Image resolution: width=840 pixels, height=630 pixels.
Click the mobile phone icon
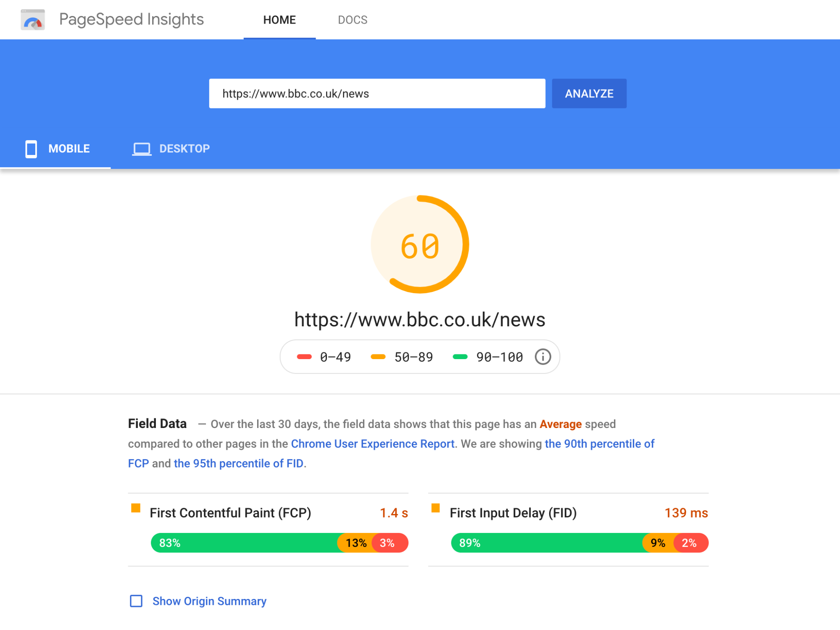[31, 149]
